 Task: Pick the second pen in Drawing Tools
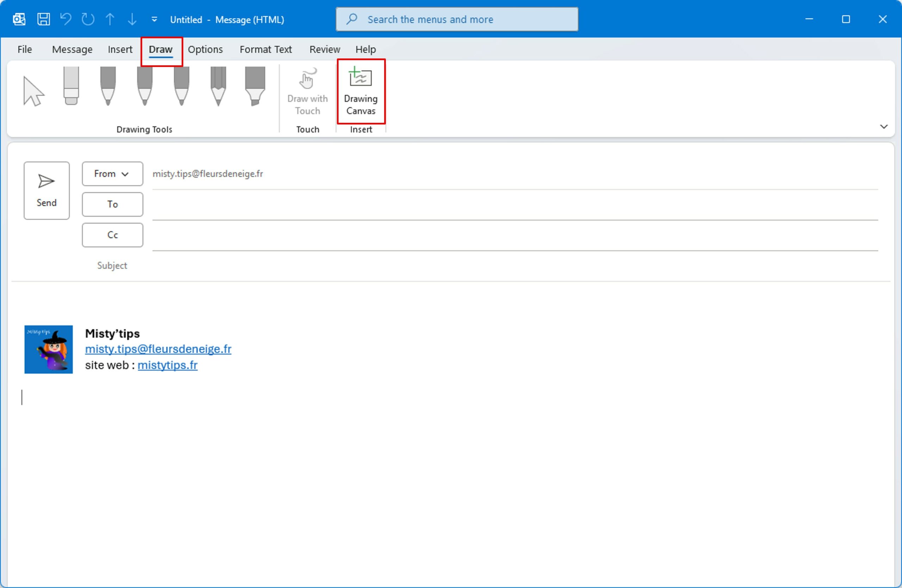tap(145, 86)
